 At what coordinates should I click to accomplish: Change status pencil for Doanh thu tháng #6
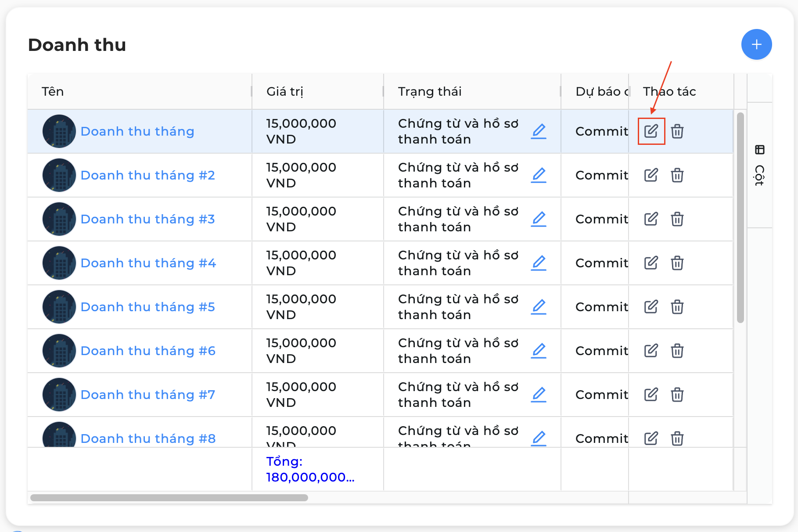pos(539,351)
